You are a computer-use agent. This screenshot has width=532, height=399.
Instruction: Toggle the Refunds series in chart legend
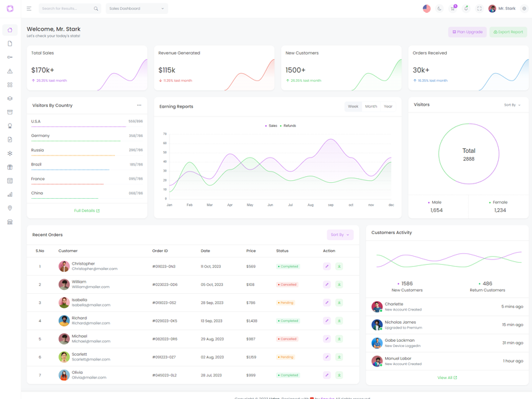tap(289, 126)
